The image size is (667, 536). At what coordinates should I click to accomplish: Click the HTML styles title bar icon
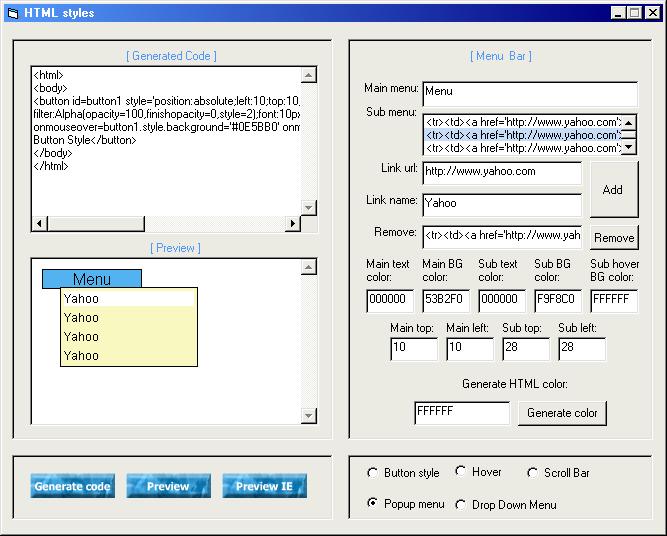click(x=12, y=13)
